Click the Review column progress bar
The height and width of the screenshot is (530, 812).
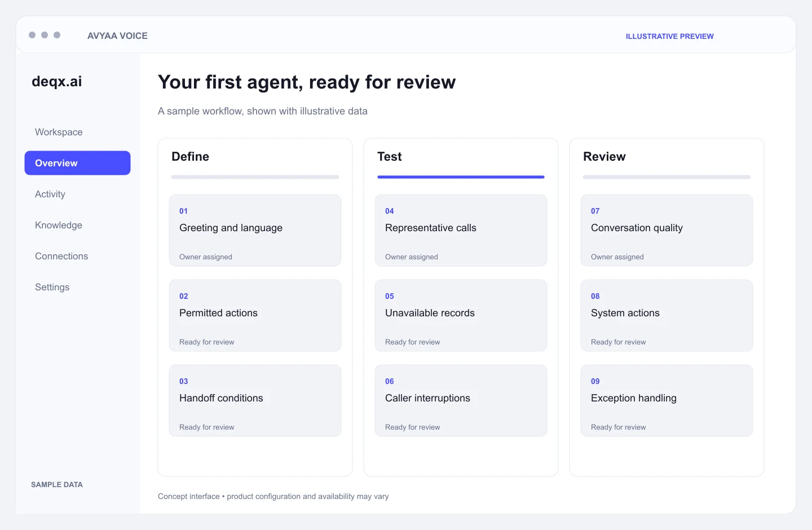pos(667,177)
